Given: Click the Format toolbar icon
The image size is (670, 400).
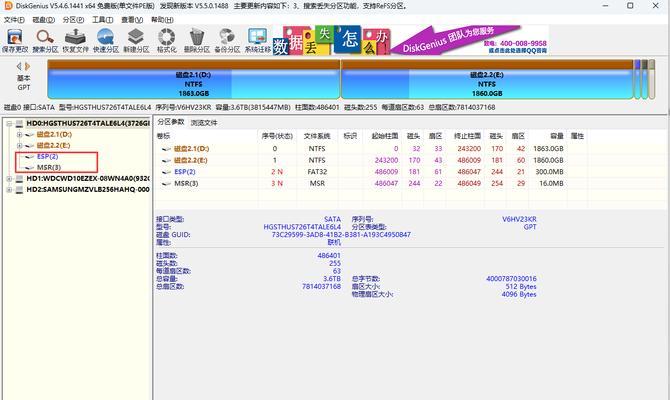Looking at the screenshot, I should (166, 37).
